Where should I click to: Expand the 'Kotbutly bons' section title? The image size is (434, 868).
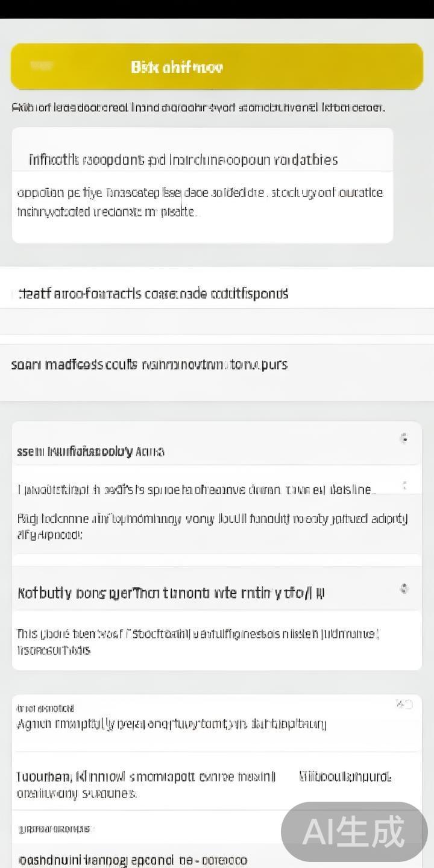pos(171,593)
